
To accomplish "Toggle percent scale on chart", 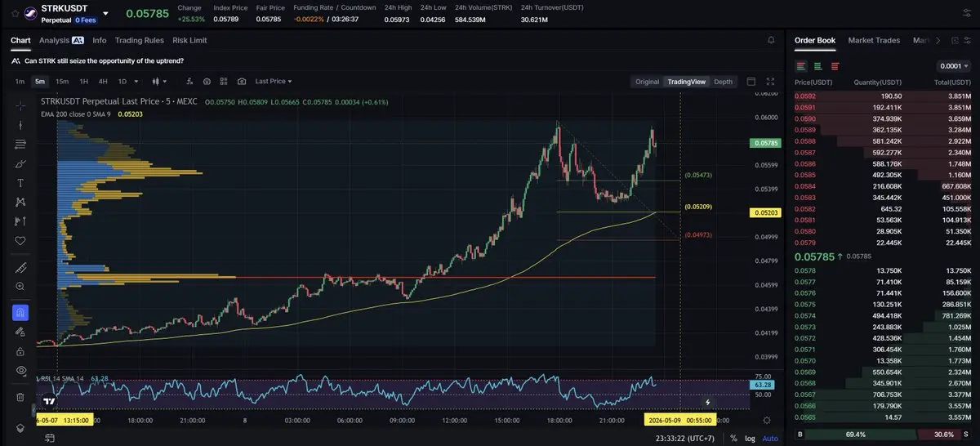I will 733,439.
